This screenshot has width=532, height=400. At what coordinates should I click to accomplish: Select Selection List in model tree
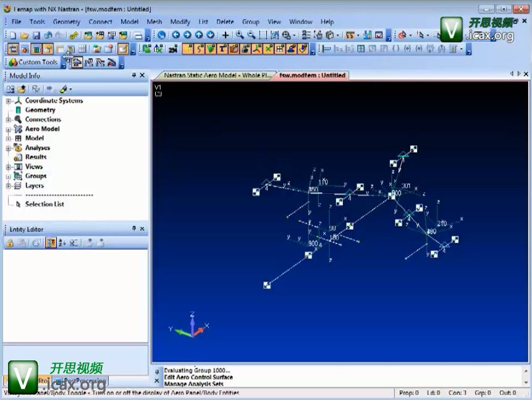(x=44, y=204)
